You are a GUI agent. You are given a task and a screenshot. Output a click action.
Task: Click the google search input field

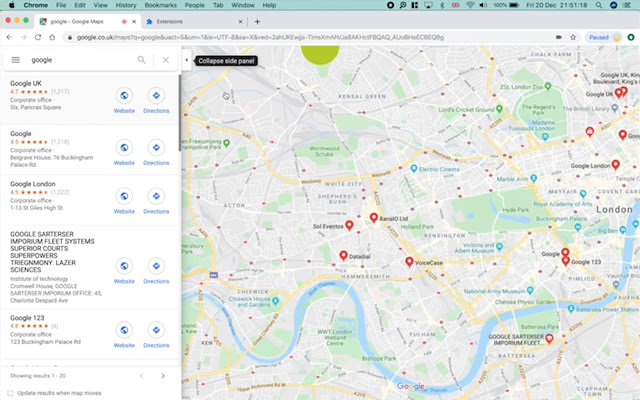[82, 60]
